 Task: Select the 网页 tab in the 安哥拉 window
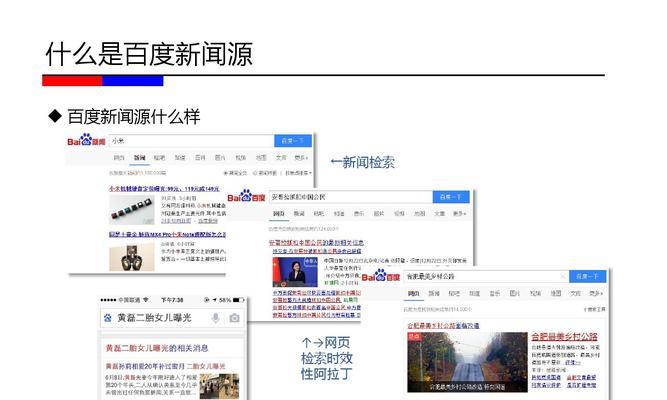(279, 214)
